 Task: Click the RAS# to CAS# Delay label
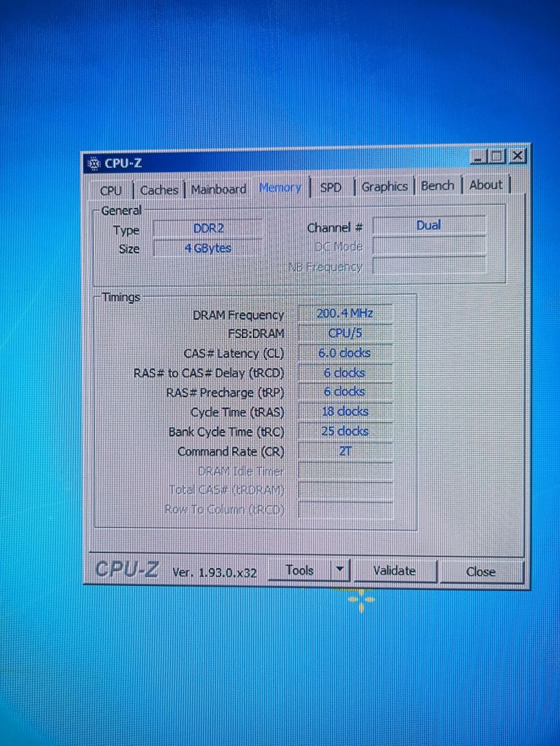pyautogui.click(x=208, y=373)
